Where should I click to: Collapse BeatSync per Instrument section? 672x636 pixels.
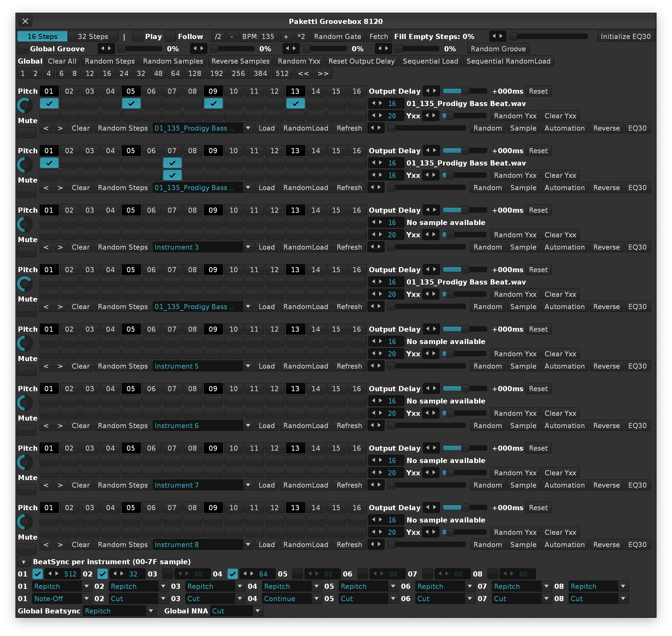point(24,562)
